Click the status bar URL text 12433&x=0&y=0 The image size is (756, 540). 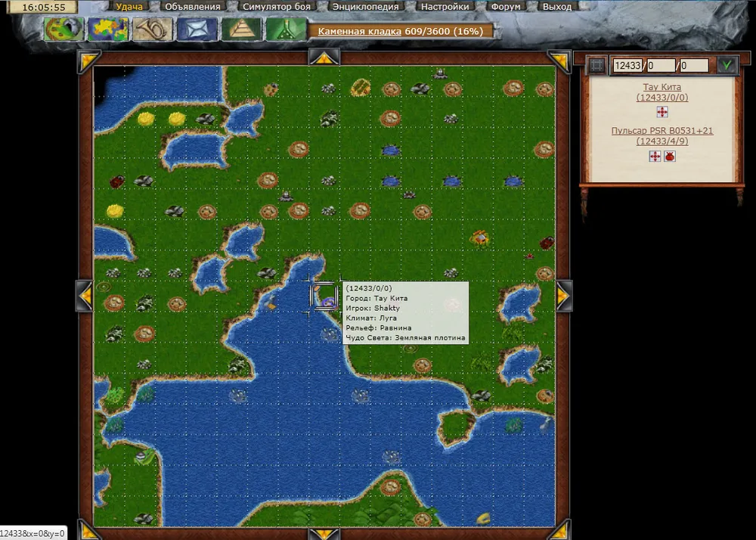pyautogui.click(x=32, y=534)
